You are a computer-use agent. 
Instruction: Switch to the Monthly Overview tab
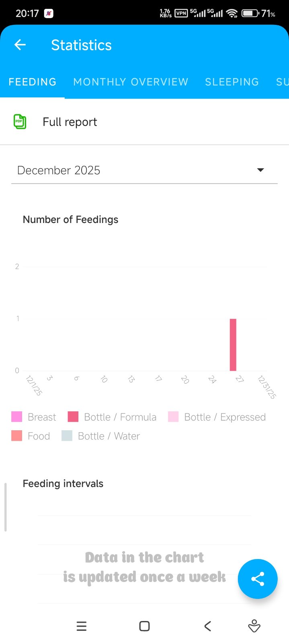pyautogui.click(x=131, y=82)
